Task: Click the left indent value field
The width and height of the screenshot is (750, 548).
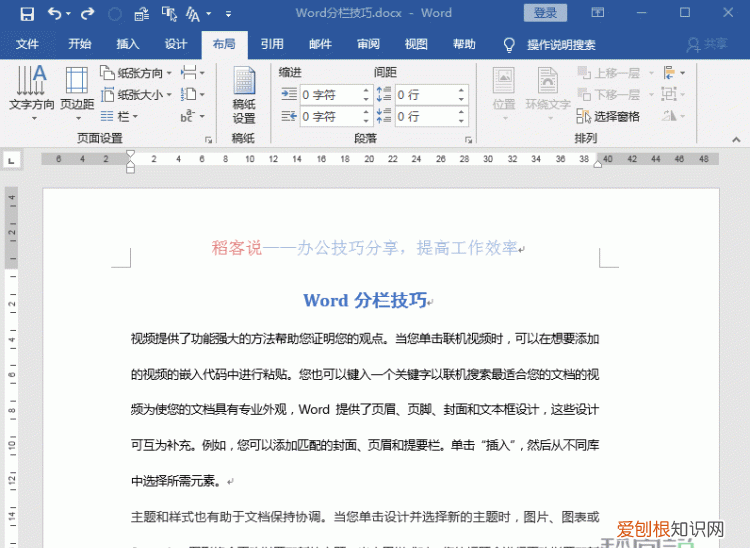Action: [331, 95]
